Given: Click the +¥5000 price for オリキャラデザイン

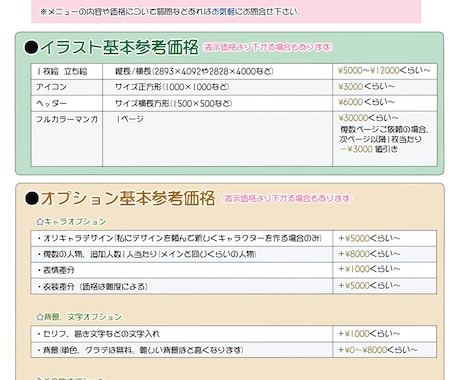Looking at the screenshot, I should click(x=369, y=238).
